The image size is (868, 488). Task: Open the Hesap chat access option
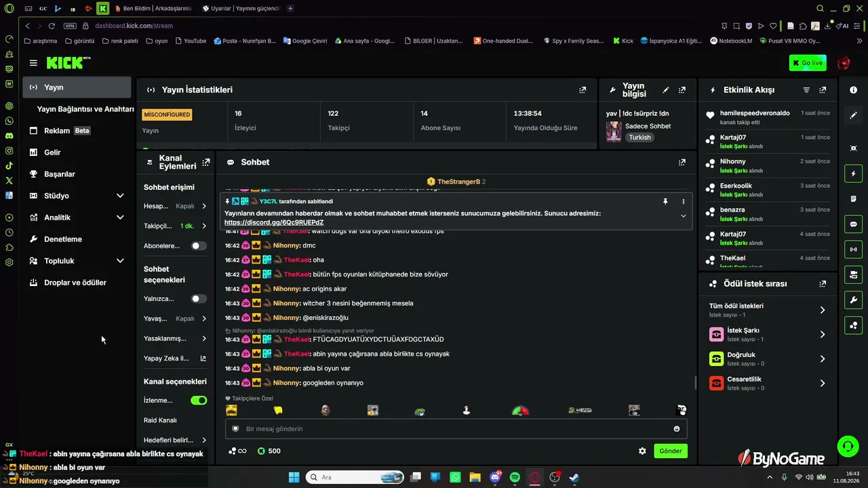coord(175,206)
